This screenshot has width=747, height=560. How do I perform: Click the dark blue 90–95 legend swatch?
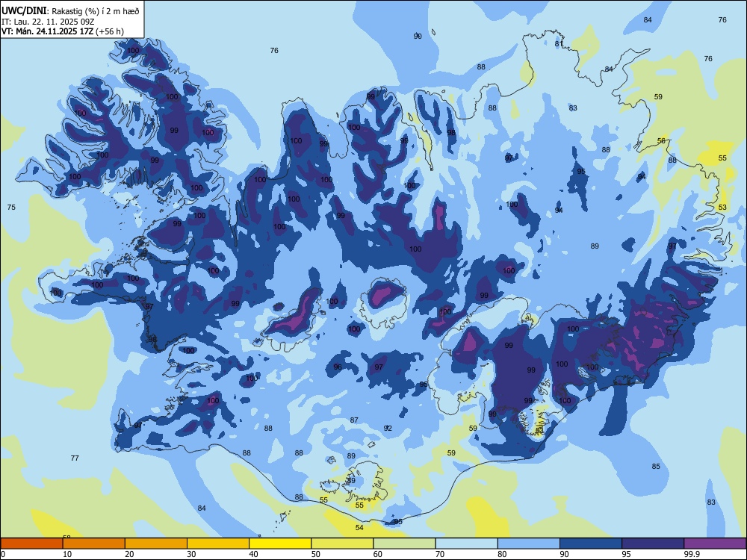[x=591, y=544]
